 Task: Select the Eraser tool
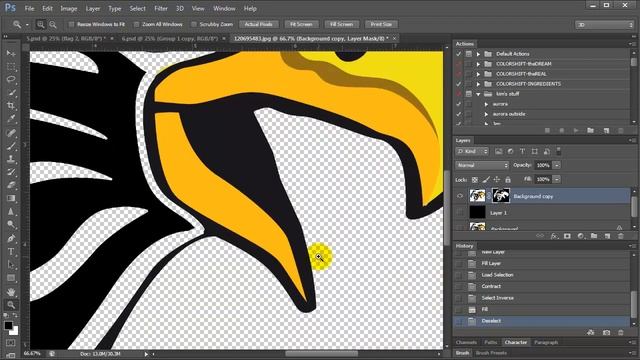(x=11, y=185)
